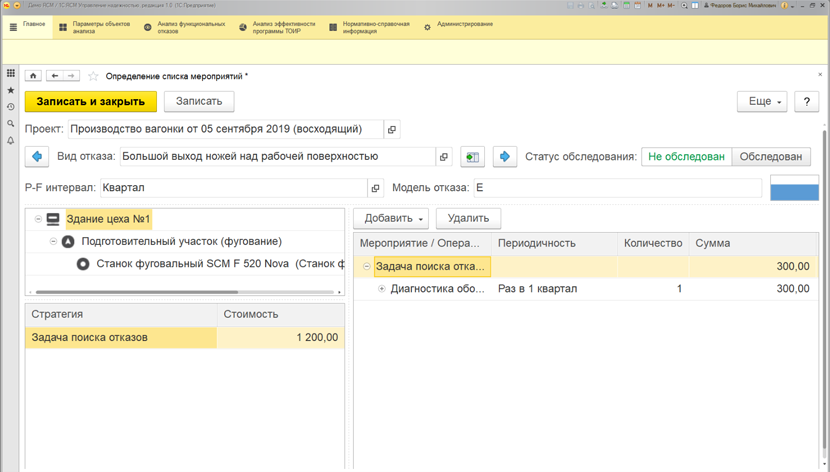The image size is (830, 472).
Task: Open the Добавить dropdown menu
Action: point(392,219)
